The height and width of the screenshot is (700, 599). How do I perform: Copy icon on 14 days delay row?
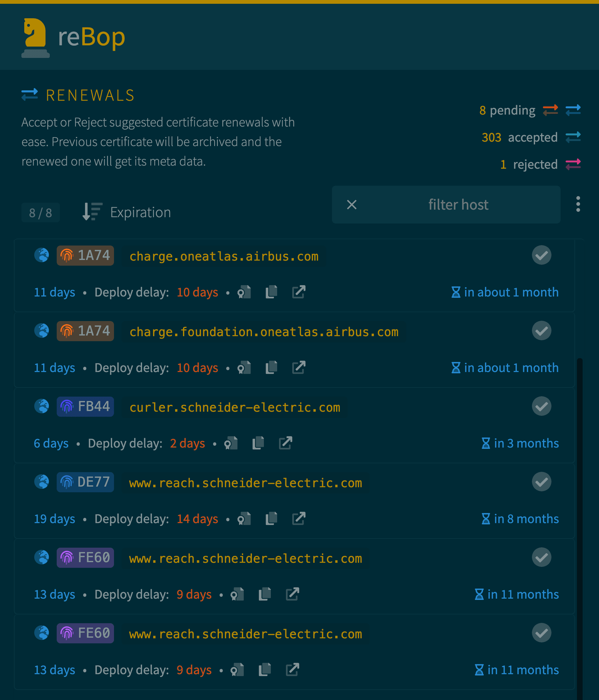271,519
